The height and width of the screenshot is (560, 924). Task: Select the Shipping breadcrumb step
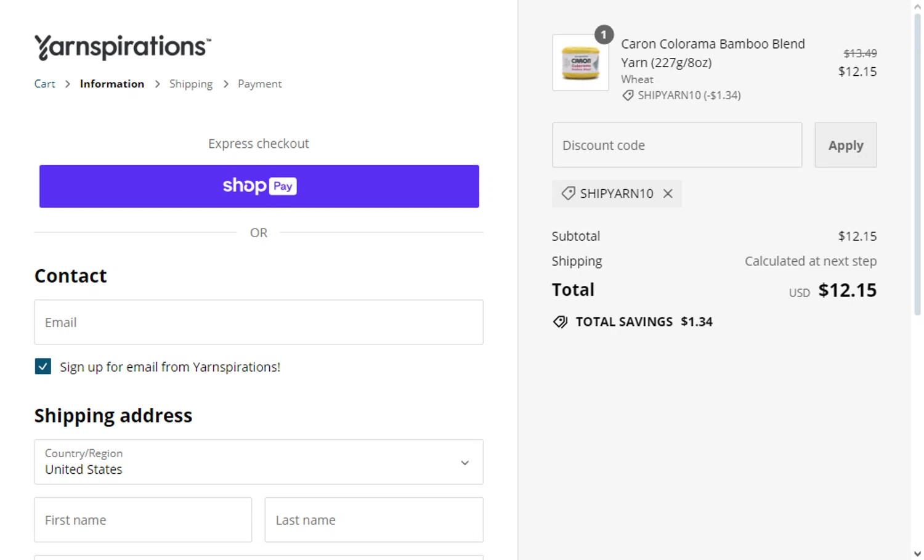(x=191, y=84)
